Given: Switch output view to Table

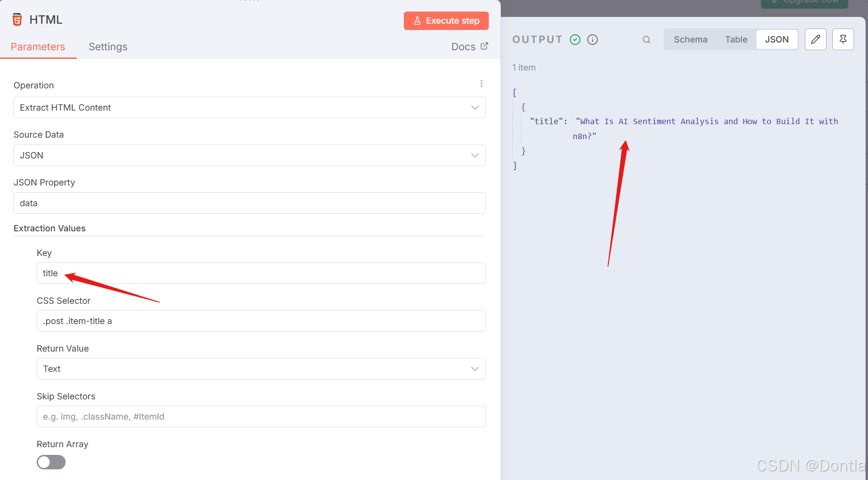Looking at the screenshot, I should [x=736, y=40].
